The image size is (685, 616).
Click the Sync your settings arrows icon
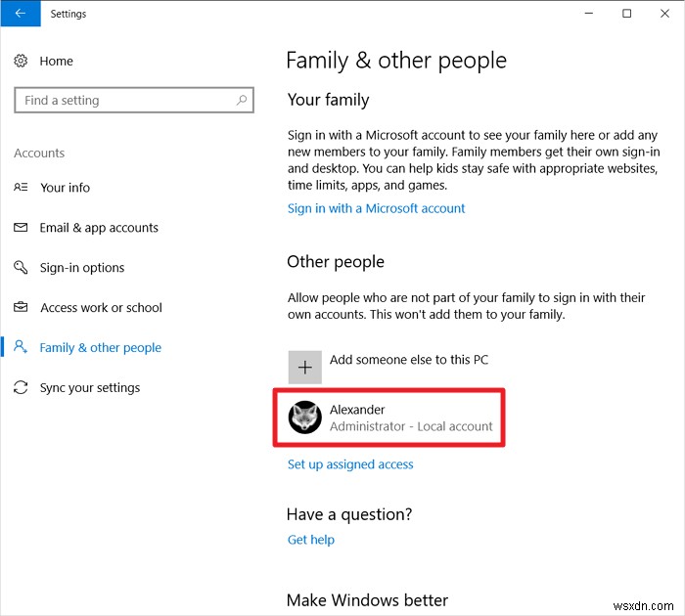21,388
